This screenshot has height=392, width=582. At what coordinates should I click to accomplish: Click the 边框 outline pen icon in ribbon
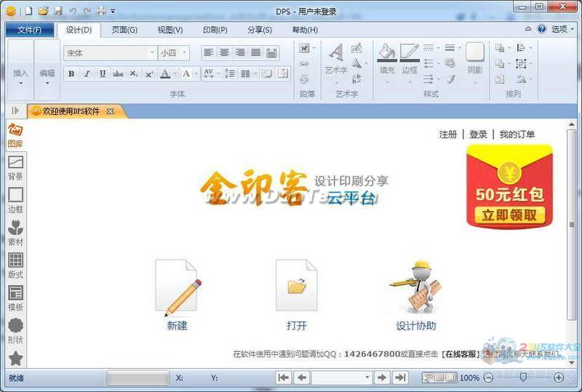(410, 52)
